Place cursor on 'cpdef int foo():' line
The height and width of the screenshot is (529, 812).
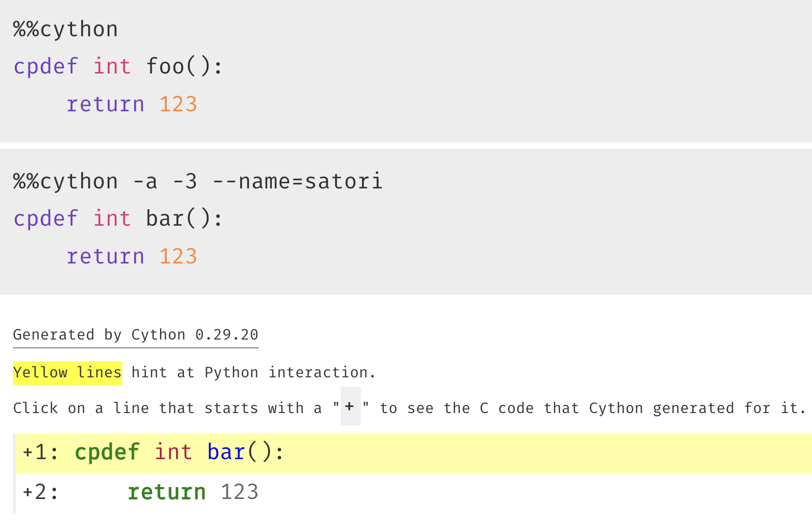tap(118, 67)
